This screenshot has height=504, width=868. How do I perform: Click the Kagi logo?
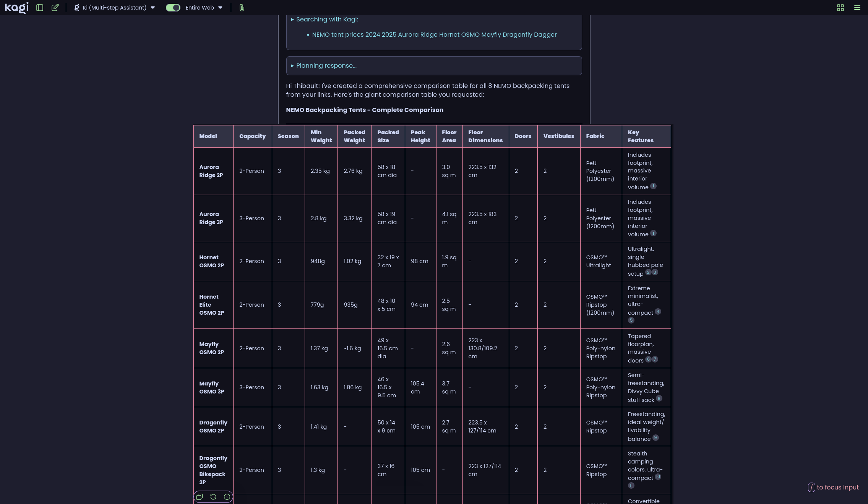click(17, 8)
